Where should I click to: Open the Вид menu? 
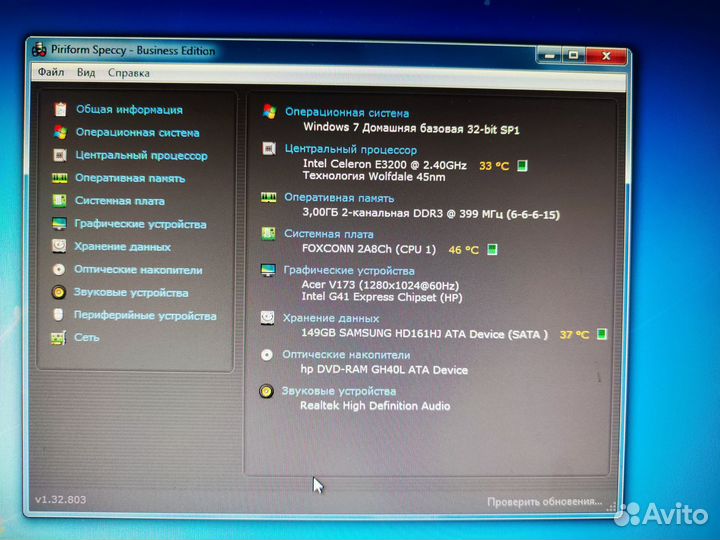(86, 73)
